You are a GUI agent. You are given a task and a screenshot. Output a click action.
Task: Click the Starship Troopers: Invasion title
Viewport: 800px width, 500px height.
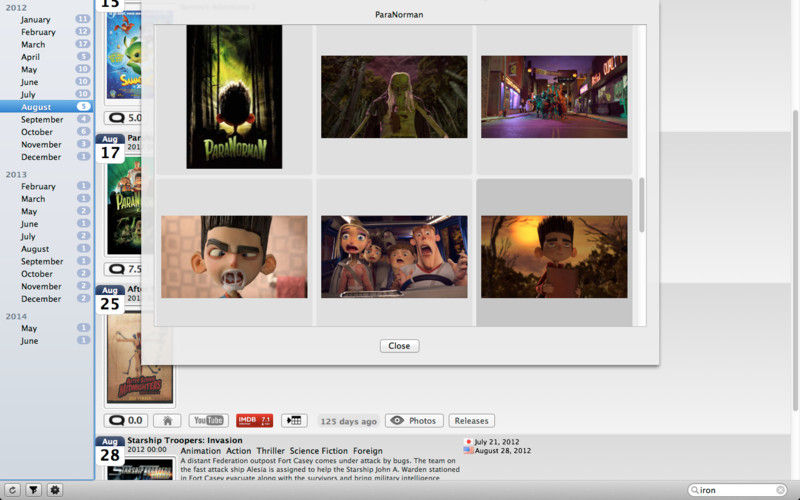(185, 440)
